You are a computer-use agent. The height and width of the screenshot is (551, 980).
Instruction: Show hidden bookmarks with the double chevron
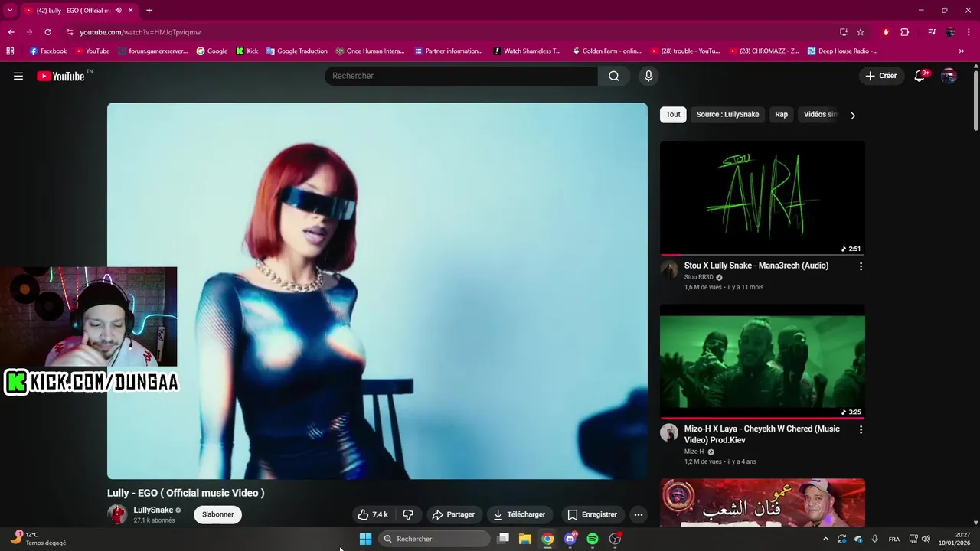point(962,51)
